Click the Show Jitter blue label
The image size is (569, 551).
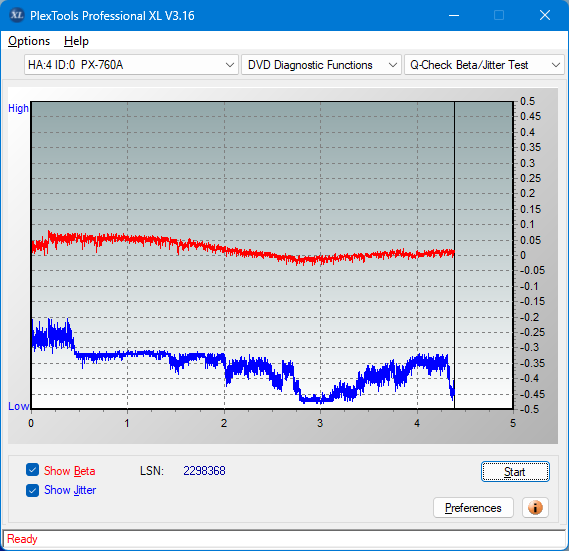(x=70, y=490)
